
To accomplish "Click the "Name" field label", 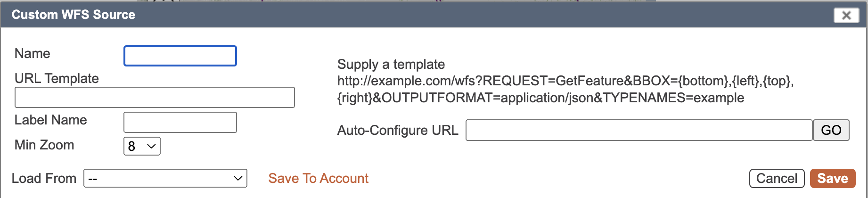I will tap(32, 54).
